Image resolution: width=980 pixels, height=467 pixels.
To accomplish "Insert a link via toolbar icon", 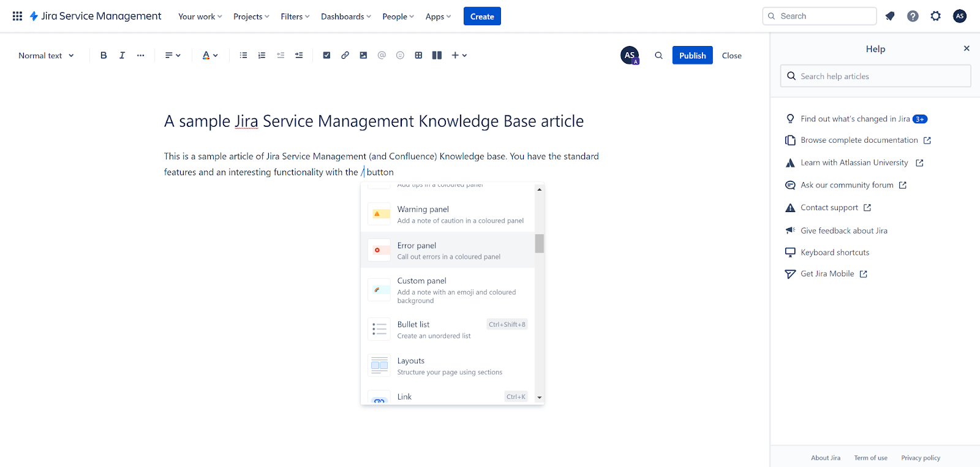I will click(x=345, y=55).
